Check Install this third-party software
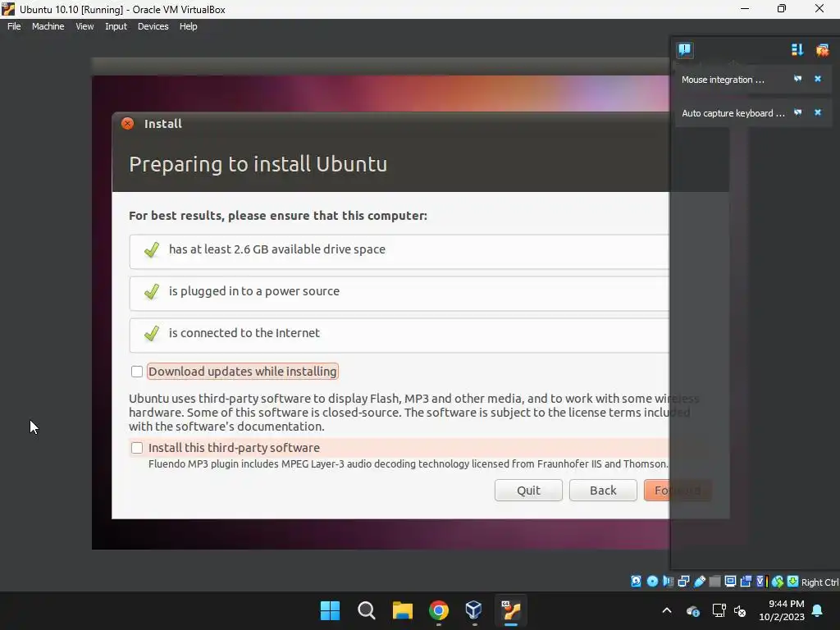This screenshot has height=630, width=840. 137,448
